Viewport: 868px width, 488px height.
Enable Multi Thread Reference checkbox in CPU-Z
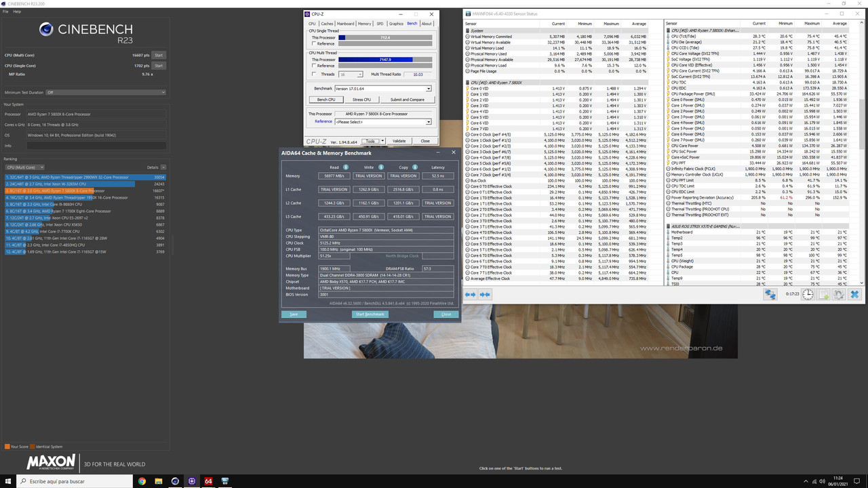313,65
